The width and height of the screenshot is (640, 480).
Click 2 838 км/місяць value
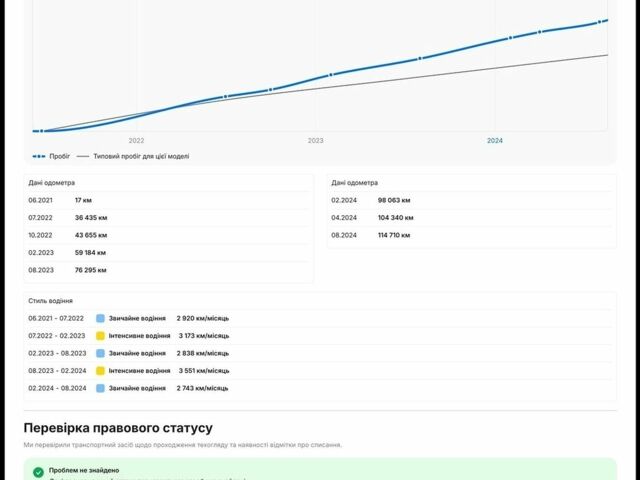203,353
